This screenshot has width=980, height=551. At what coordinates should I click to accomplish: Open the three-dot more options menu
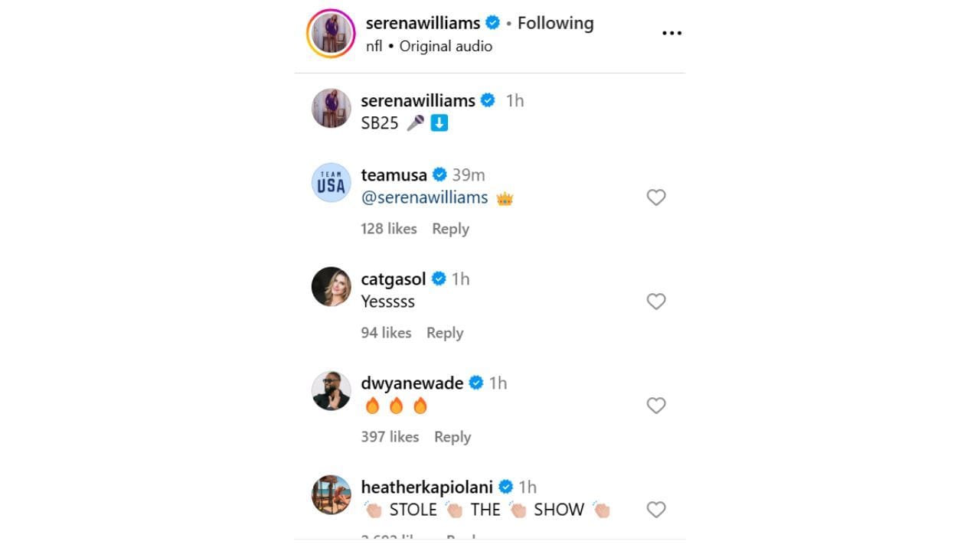(671, 33)
